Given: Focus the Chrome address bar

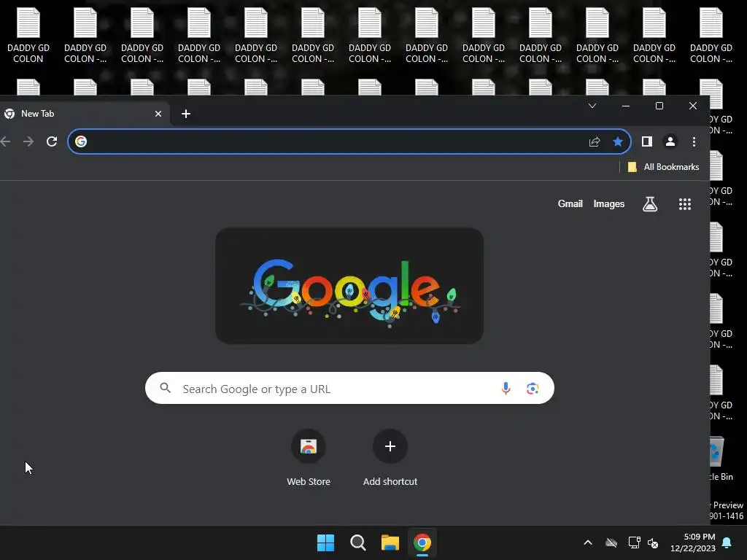Looking at the screenshot, I should (349, 141).
